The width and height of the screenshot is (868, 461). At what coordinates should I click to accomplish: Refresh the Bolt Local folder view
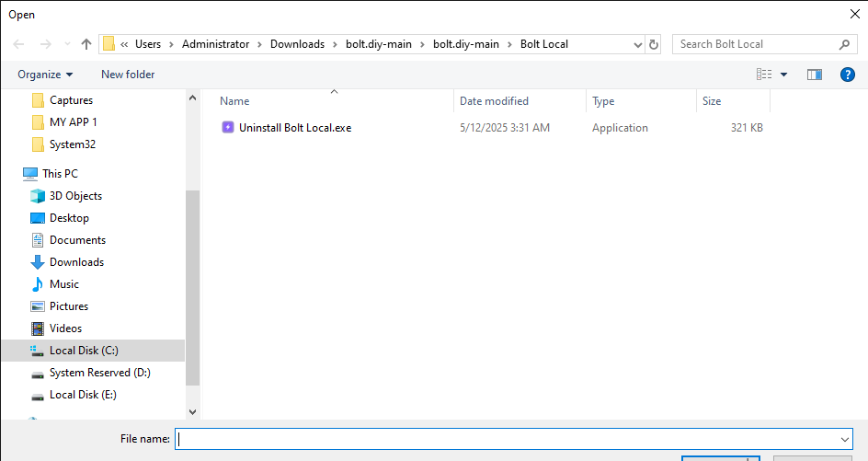[x=654, y=44]
